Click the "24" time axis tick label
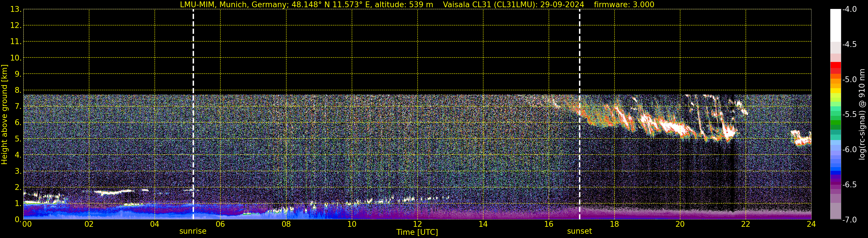868x238 pixels. 811,224
